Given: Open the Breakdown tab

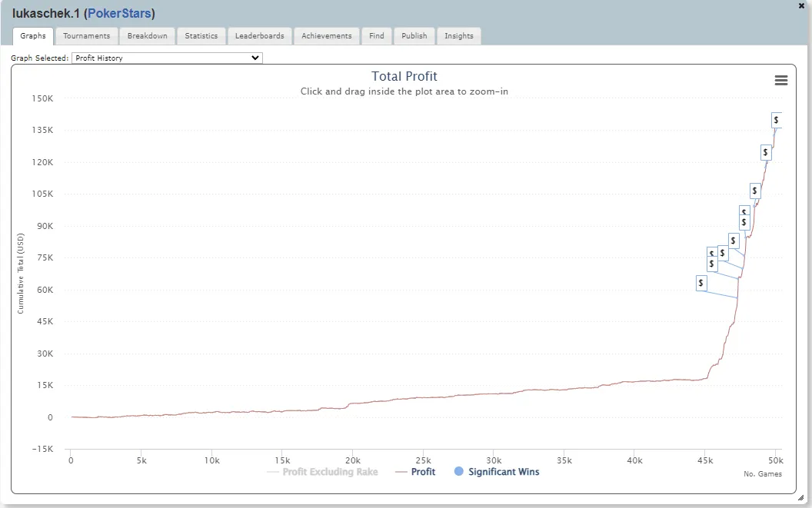Looking at the screenshot, I should 147,36.
